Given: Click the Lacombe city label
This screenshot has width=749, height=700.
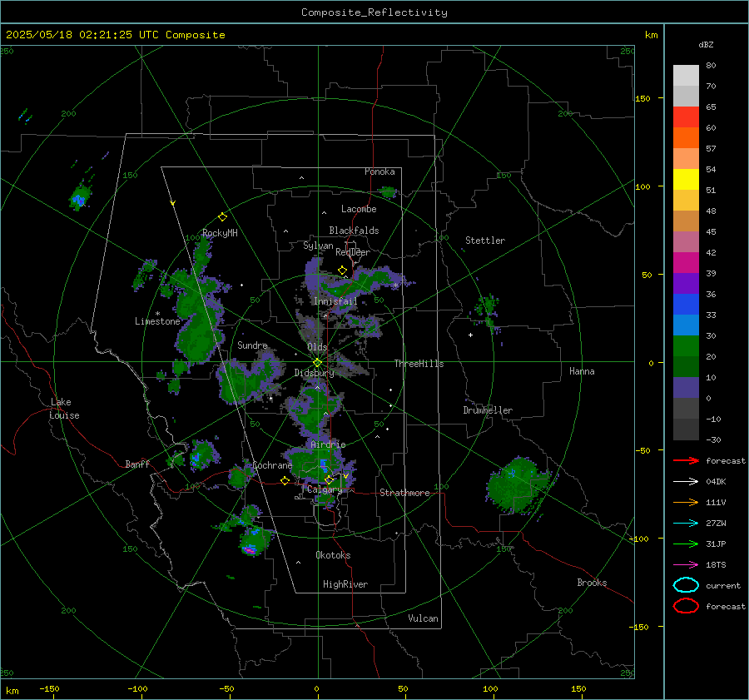Looking at the screenshot, I should (x=359, y=209).
